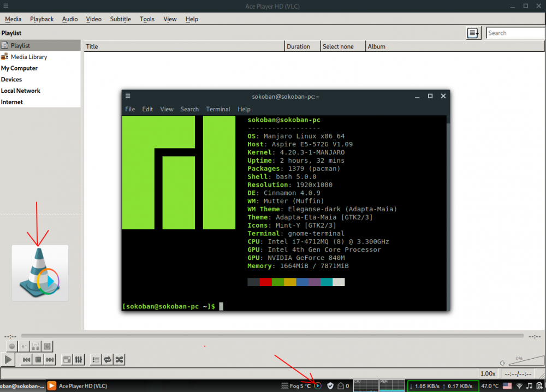Viewport: 546px width, 392px height.
Task: Open the Video menu
Action: (94, 19)
